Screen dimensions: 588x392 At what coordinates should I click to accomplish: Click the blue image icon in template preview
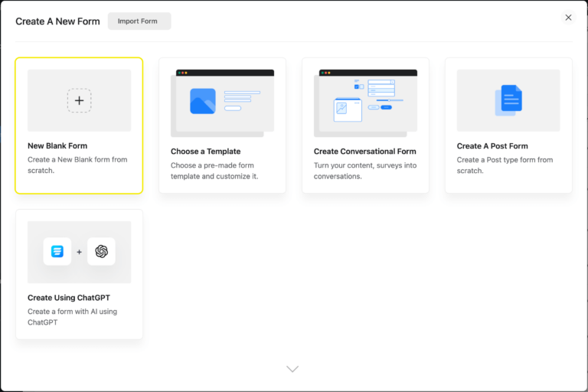pyautogui.click(x=203, y=101)
